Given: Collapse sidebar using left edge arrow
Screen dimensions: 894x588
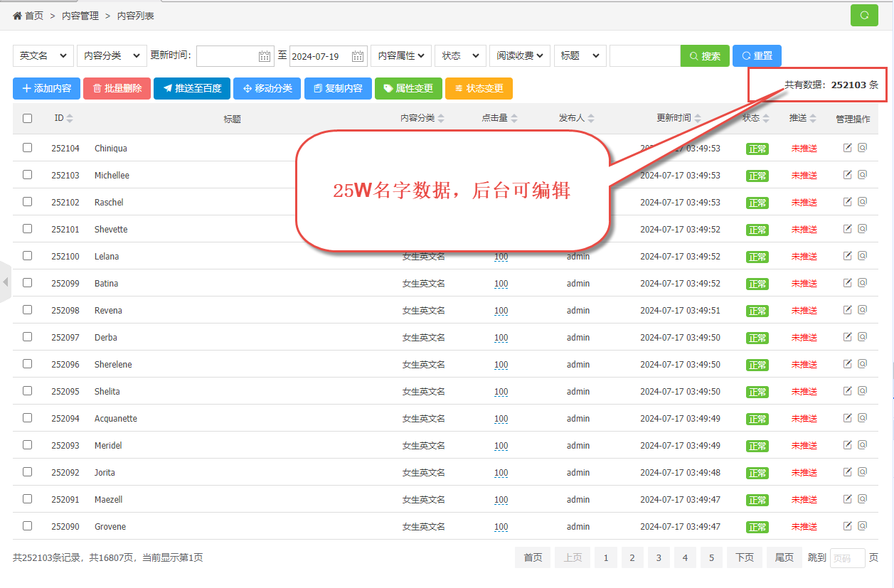Looking at the screenshot, I should [6, 282].
